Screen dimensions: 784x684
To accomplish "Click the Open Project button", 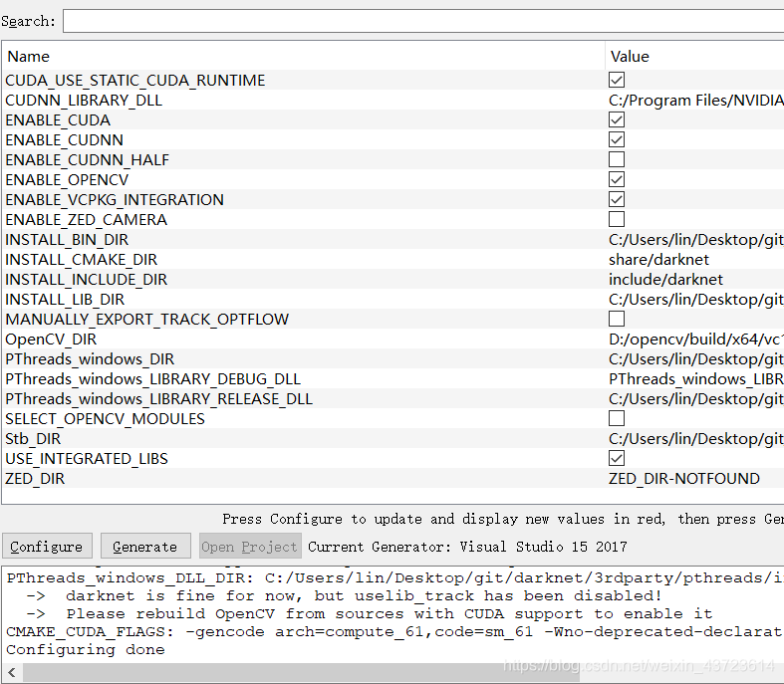I will 250,546.
